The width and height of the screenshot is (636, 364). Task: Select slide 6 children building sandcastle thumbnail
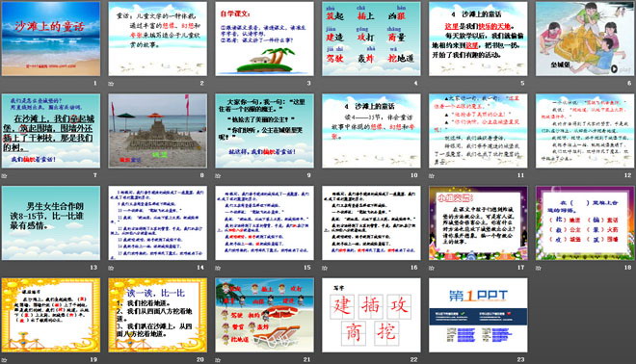click(x=585, y=39)
